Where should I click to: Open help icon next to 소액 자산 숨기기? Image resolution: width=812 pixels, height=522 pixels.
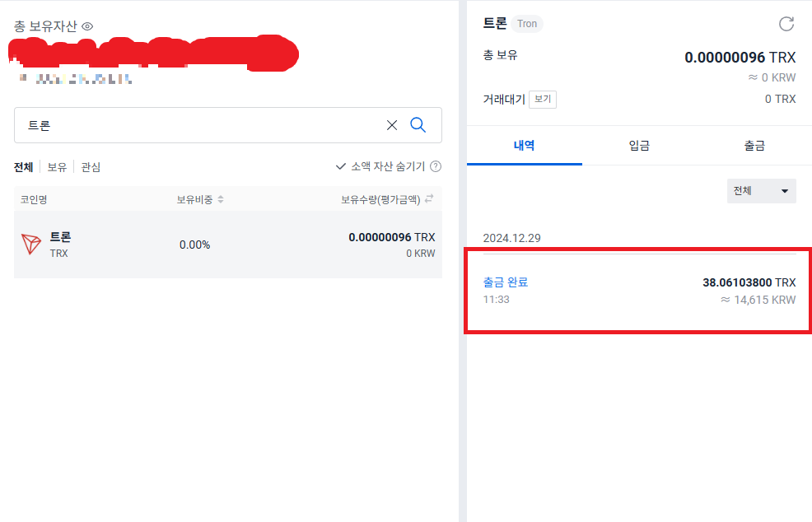(x=436, y=166)
